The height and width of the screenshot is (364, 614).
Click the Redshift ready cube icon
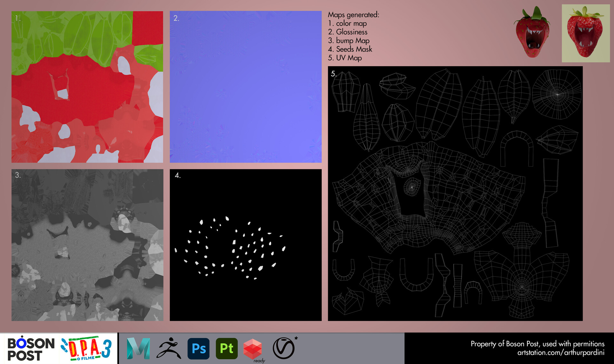[253, 349]
